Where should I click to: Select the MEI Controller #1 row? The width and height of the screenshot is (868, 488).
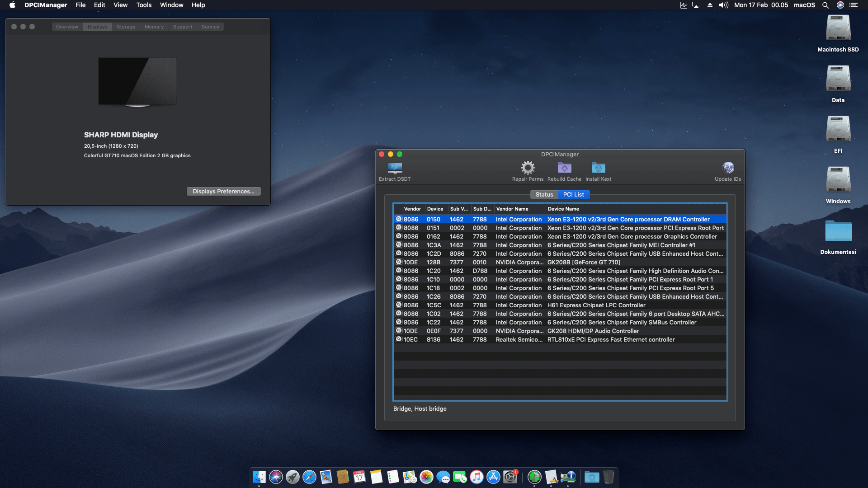[x=560, y=245]
